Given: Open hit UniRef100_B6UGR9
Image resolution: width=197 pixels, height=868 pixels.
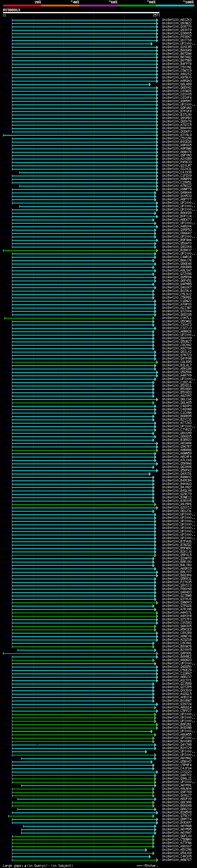Looking at the screenshot, I should pos(177,50).
